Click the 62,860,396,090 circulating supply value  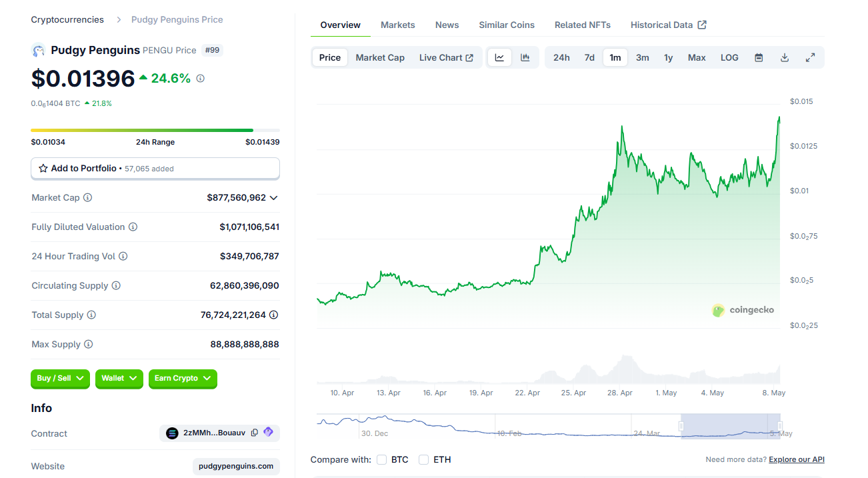(x=245, y=285)
